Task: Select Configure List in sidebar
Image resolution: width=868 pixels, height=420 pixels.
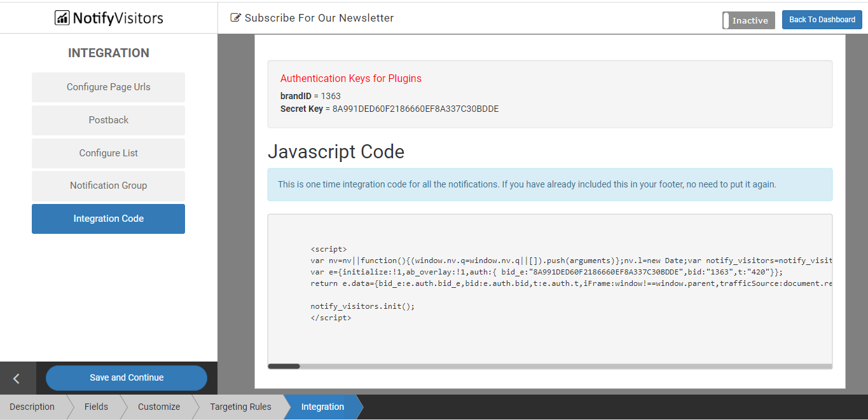Action: click(108, 153)
